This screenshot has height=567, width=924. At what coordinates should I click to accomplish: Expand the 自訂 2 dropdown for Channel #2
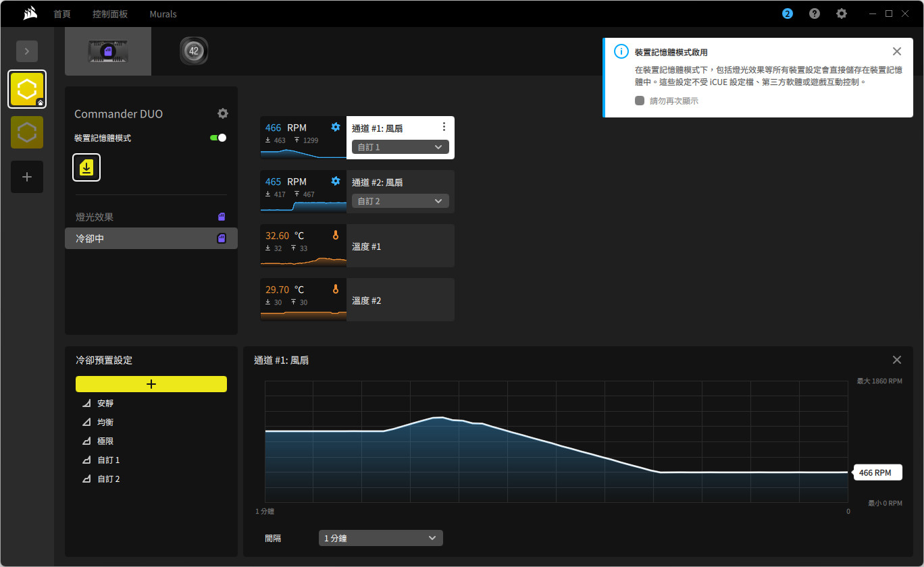click(400, 201)
